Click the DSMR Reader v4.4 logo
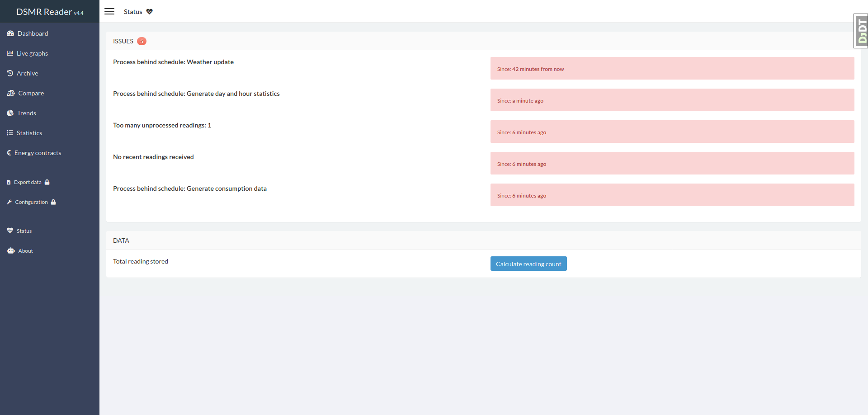Image resolution: width=868 pixels, height=415 pixels. (50, 12)
